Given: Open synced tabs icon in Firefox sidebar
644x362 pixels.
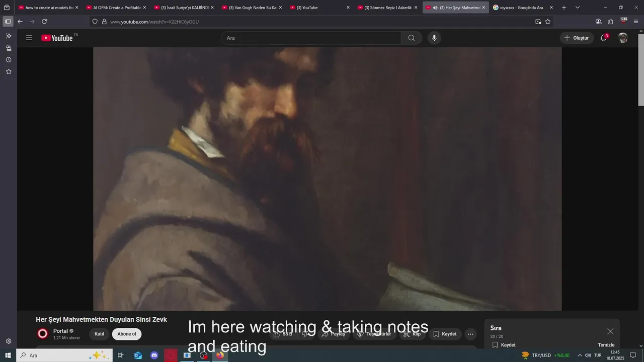Looking at the screenshot, I should click(x=9, y=48).
